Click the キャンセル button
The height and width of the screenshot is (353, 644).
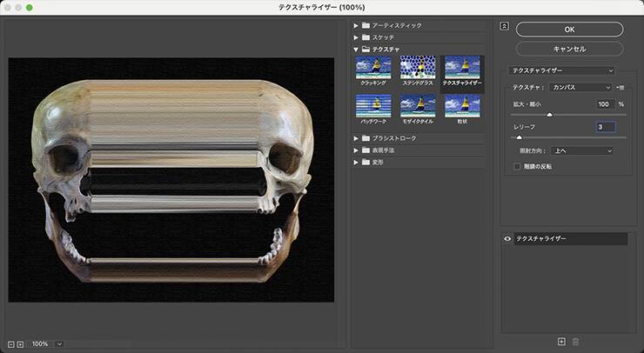[569, 49]
